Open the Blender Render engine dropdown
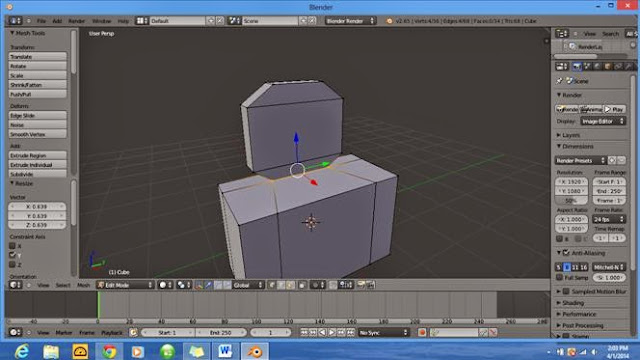640x360 pixels. [x=350, y=21]
